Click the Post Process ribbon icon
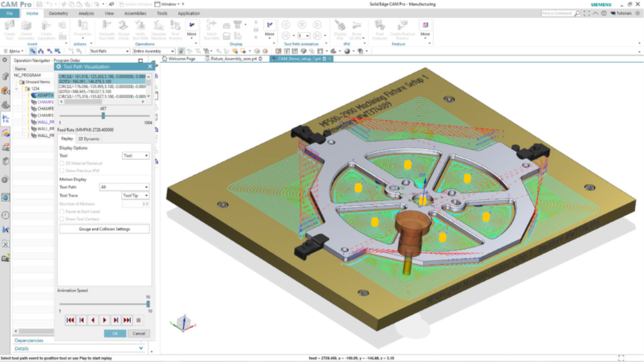644x362 pixels. [x=175, y=28]
